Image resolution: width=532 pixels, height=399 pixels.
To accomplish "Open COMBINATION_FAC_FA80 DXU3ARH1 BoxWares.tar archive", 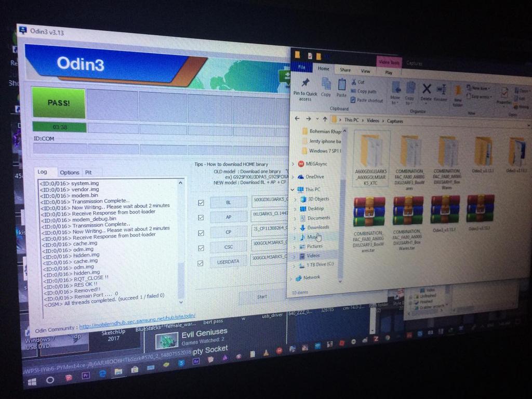I will click(408, 223).
